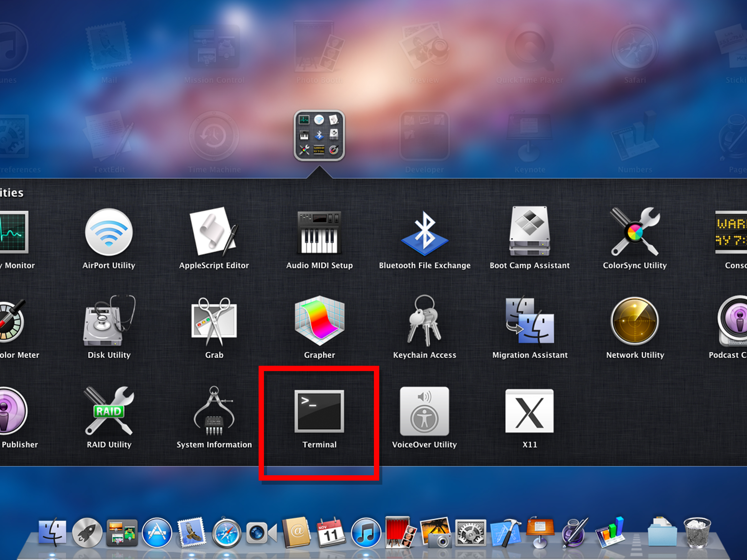747x560 pixels.
Task: Open Grapher app
Action: click(319, 321)
